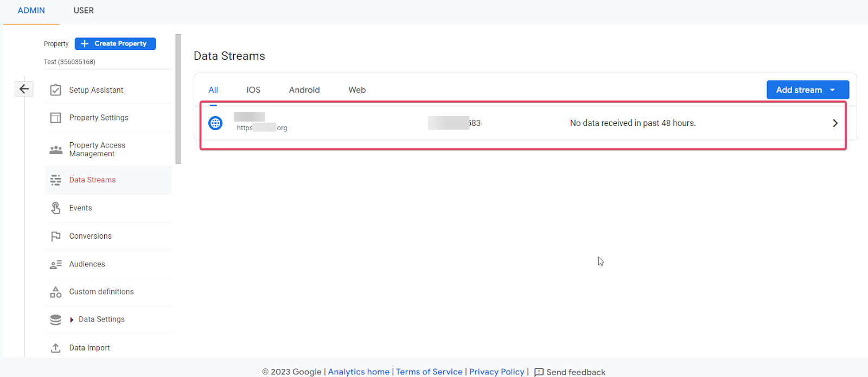Select the Android streams tab
Viewport: 868px width, 377px height.
click(304, 90)
